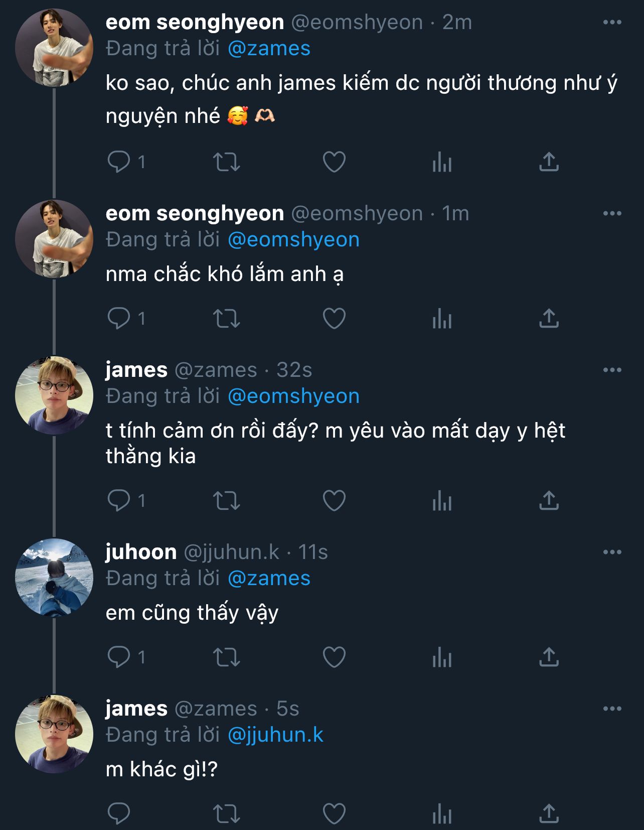Open more options on the 2m-old eom seonghyeon tweet
The height and width of the screenshot is (830, 644).
pos(612,22)
